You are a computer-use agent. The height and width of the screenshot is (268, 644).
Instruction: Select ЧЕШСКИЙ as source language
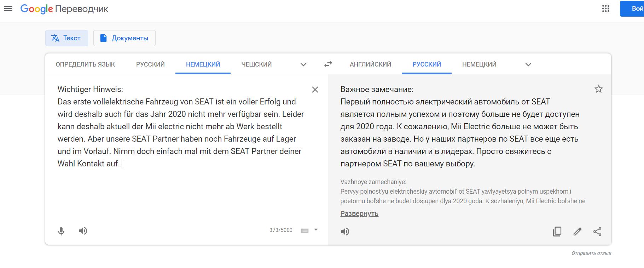pos(256,64)
